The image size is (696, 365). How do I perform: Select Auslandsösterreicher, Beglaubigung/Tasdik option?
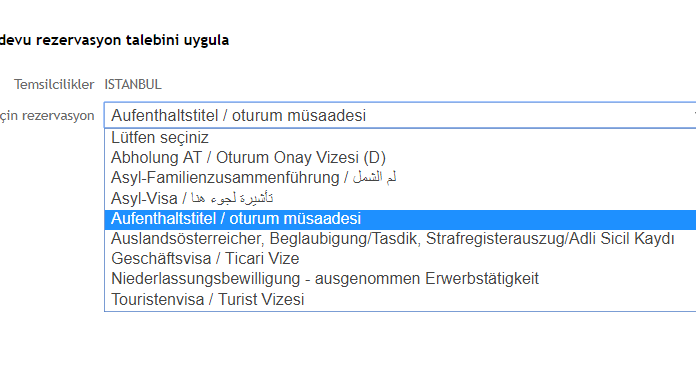click(400, 238)
